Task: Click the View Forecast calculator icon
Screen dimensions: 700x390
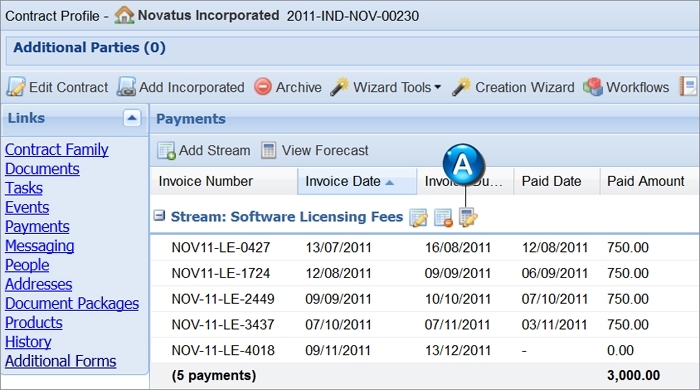Action: tap(268, 150)
